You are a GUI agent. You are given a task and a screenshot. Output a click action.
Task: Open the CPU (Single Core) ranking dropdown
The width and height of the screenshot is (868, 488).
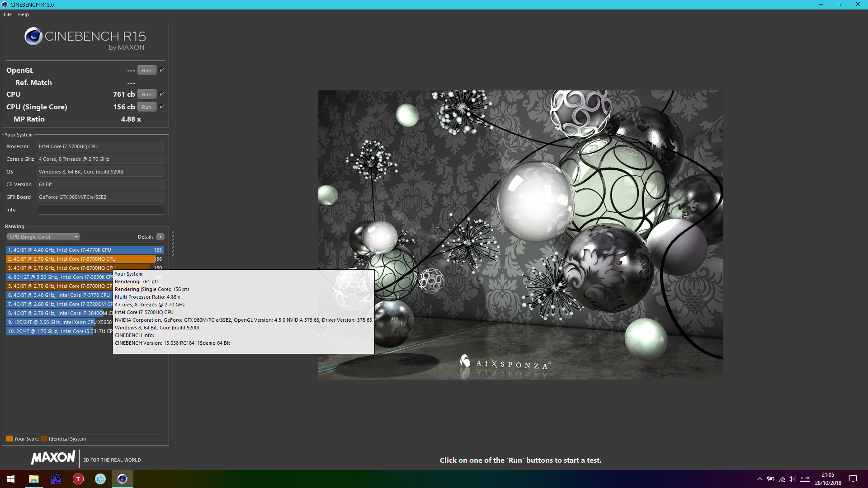click(x=43, y=237)
